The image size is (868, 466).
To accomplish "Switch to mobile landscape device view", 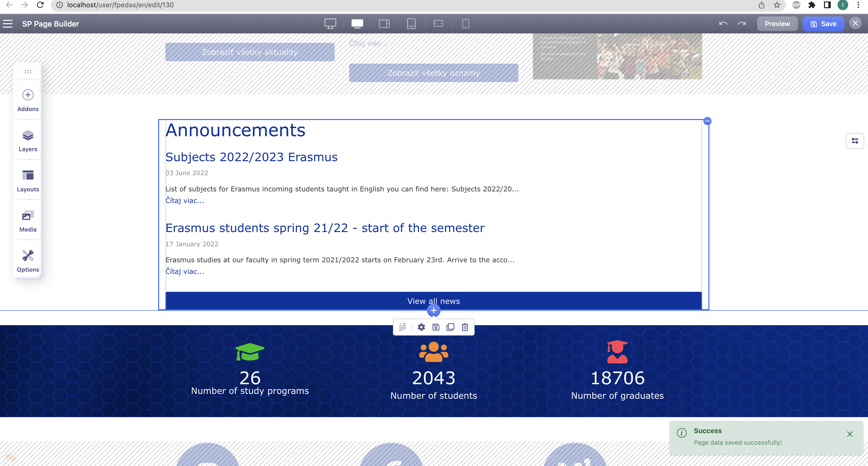I will click(438, 24).
